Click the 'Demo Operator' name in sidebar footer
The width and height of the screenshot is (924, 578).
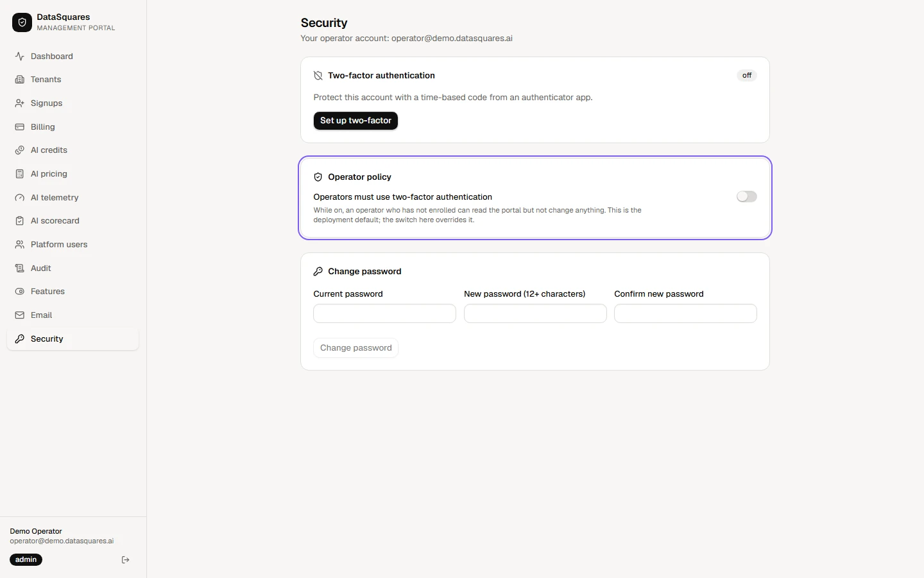point(36,531)
